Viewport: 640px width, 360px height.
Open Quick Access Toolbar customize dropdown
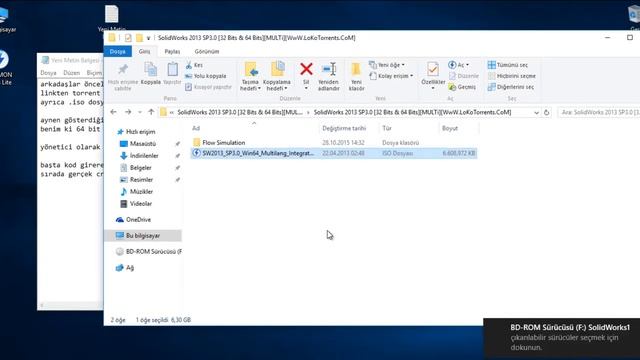149,38
